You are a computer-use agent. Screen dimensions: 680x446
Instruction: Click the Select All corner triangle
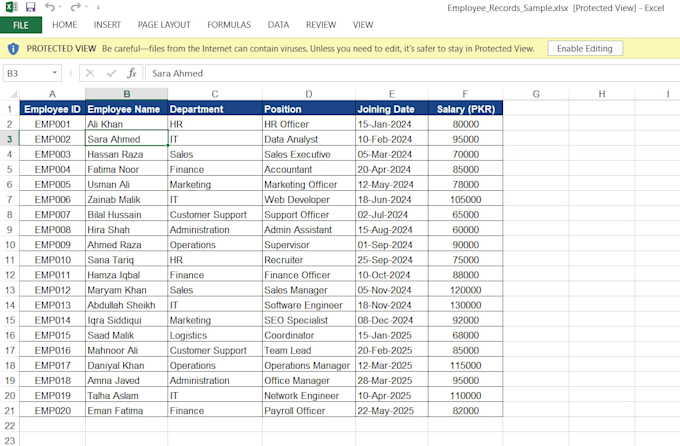[x=13, y=94]
